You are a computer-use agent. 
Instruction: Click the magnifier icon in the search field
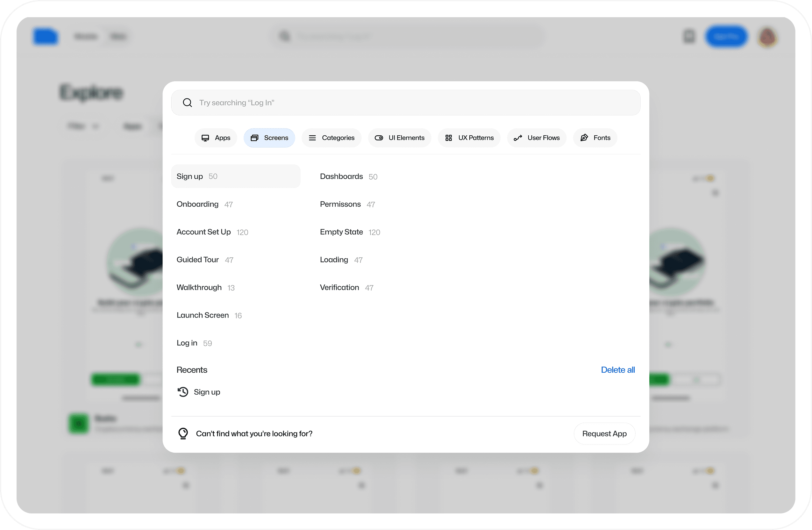187,103
